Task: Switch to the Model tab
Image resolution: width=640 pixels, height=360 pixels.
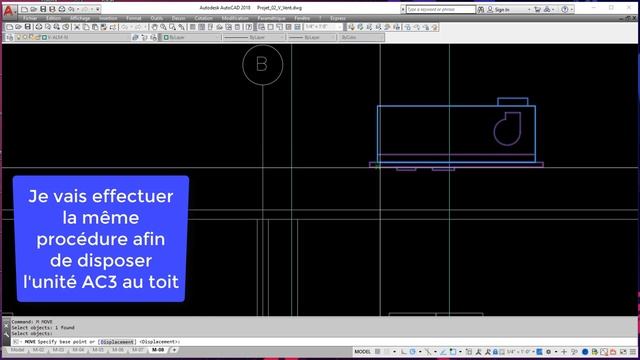Action: 18,350
